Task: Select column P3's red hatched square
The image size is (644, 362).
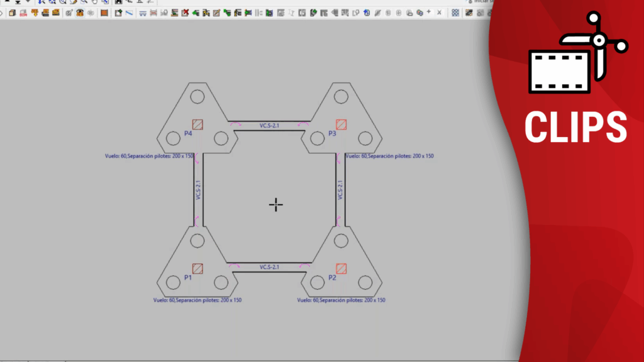Action: (x=341, y=124)
